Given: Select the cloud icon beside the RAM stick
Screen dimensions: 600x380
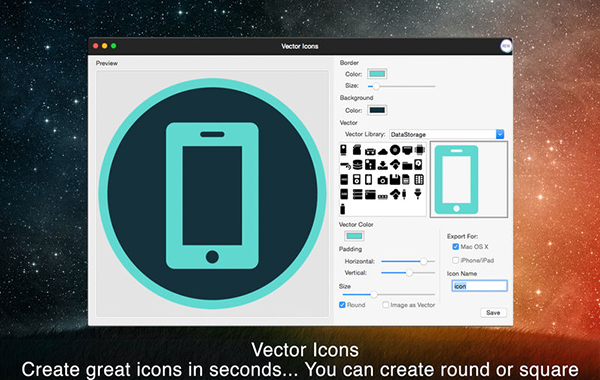Looking at the screenshot, I should click(395, 194).
